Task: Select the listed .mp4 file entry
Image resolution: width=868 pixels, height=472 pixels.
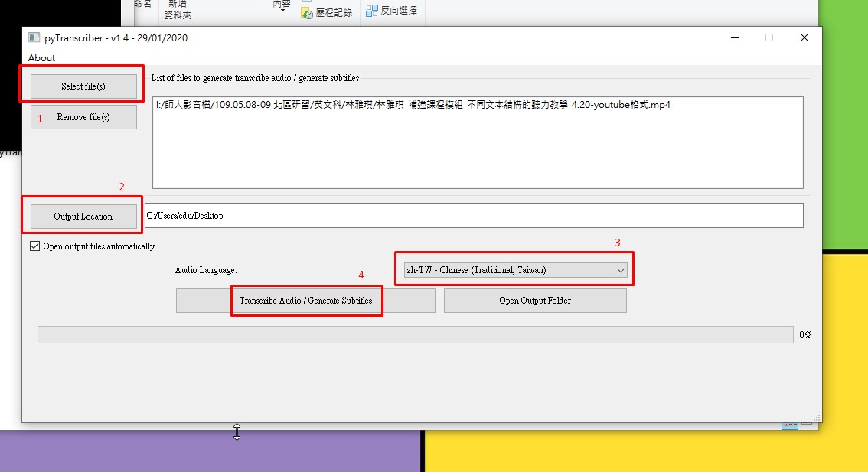Action: (x=413, y=105)
